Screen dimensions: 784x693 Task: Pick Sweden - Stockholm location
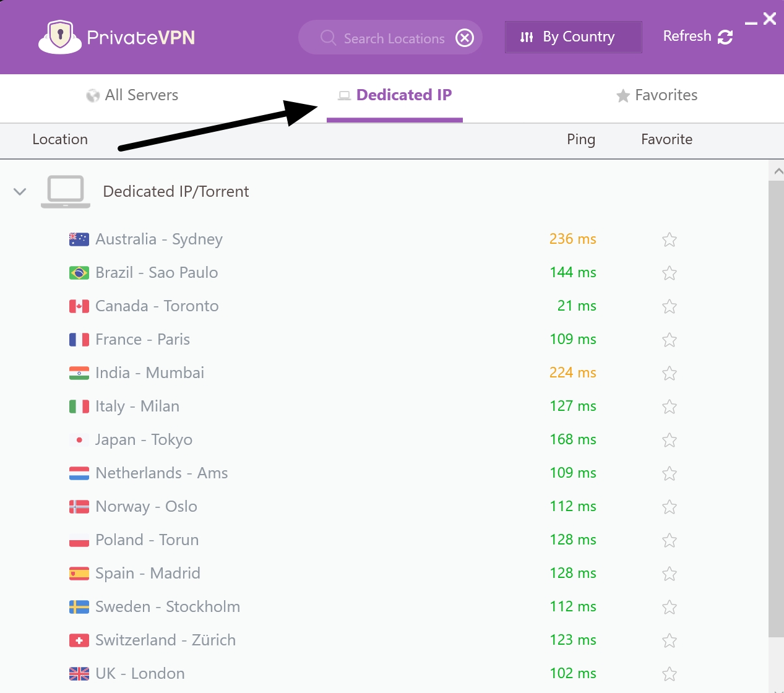(168, 607)
